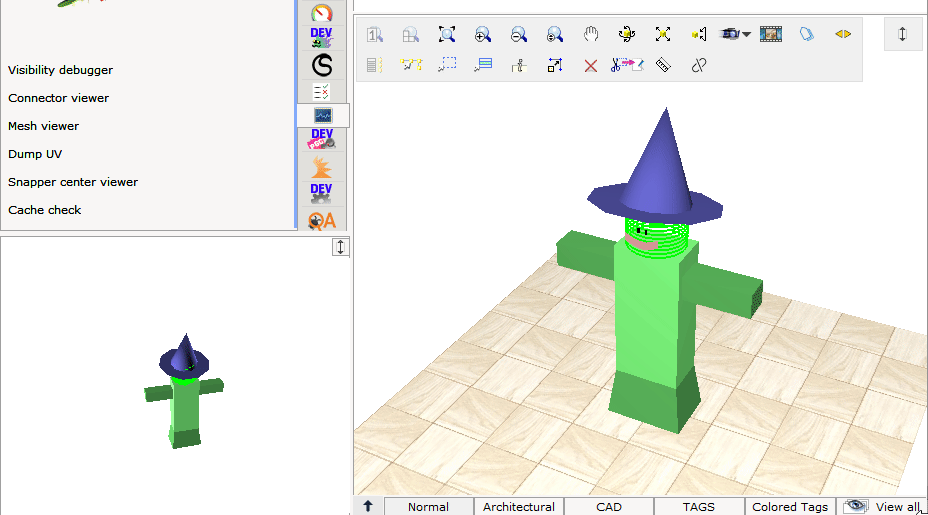This screenshot has height=515, width=928.
Task: Click the grey list column icon
Action: [375, 65]
